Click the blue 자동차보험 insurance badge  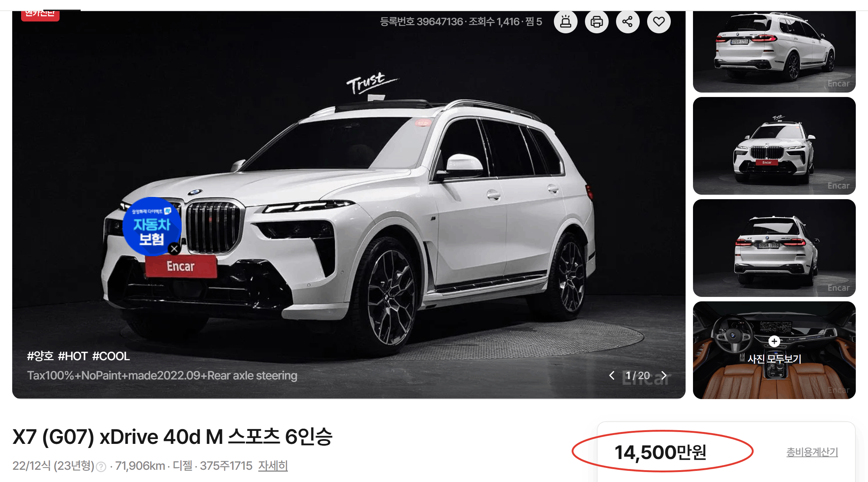click(x=152, y=226)
